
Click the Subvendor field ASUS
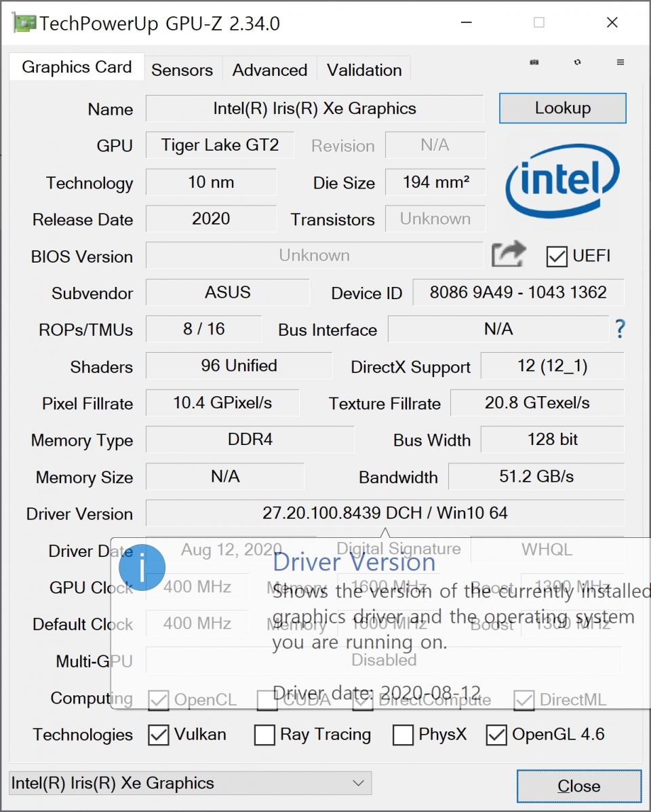[x=228, y=292]
